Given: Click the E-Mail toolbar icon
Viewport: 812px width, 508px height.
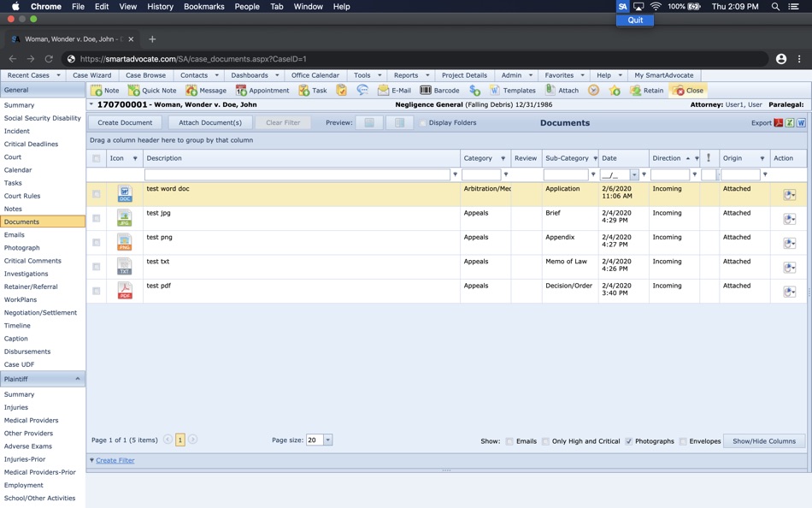Looking at the screenshot, I should [383, 90].
